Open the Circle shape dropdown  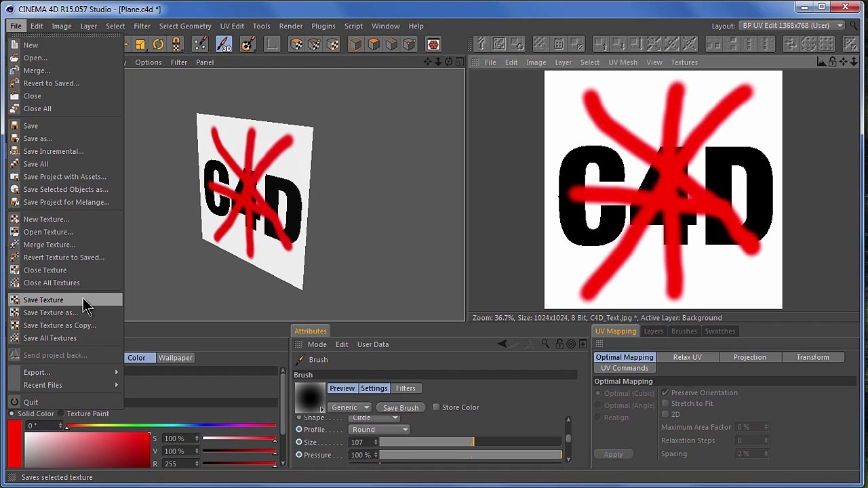coord(375,419)
